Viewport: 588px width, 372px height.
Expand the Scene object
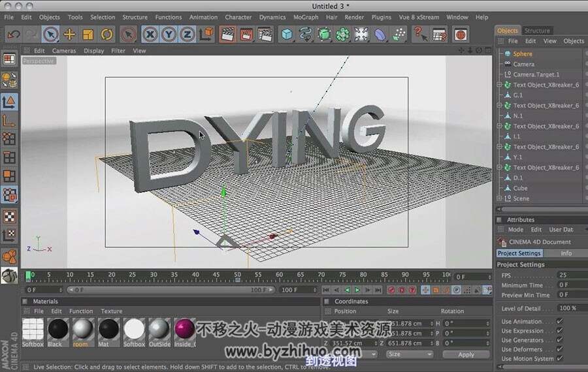point(499,198)
